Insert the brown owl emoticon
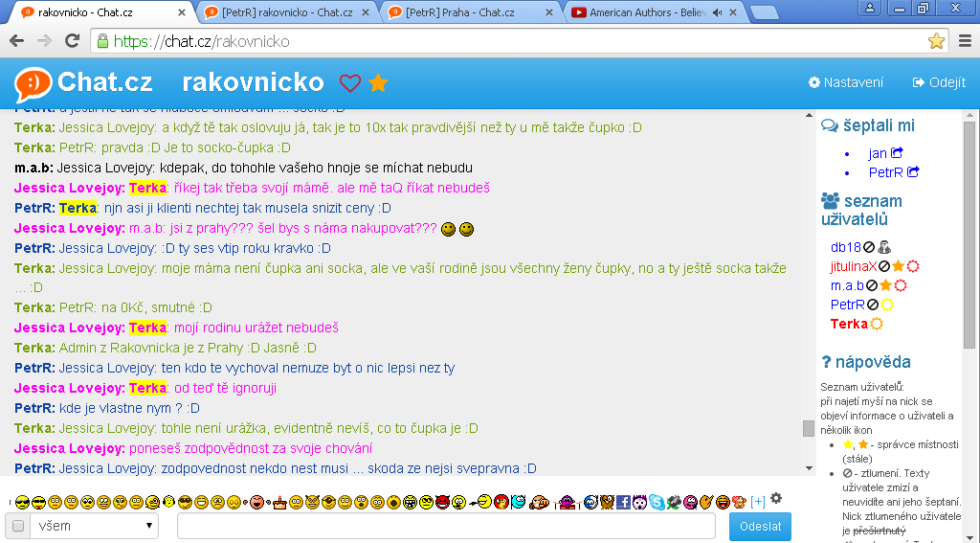Image resolution: width=980 pixels, height=543 pixels. (x=608, y=502)
